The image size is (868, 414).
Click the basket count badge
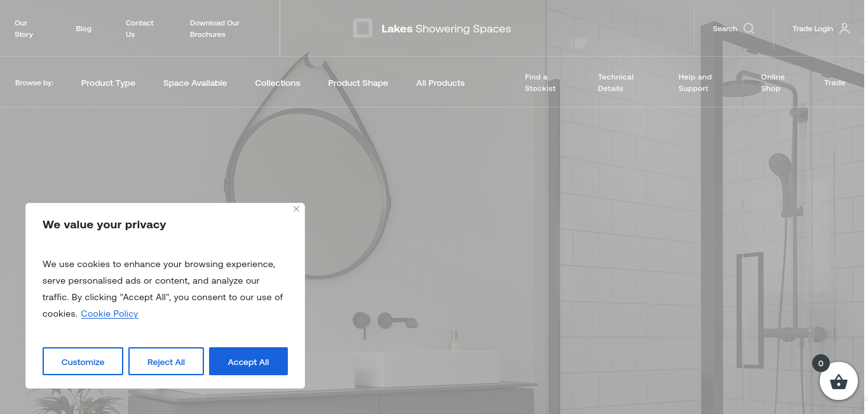pos(821,363)
